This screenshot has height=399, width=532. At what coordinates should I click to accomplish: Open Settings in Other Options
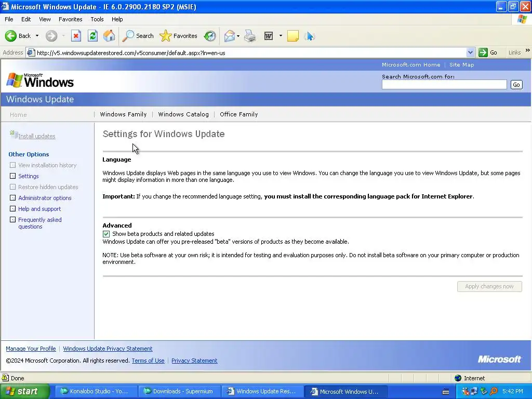click(29, 176)
